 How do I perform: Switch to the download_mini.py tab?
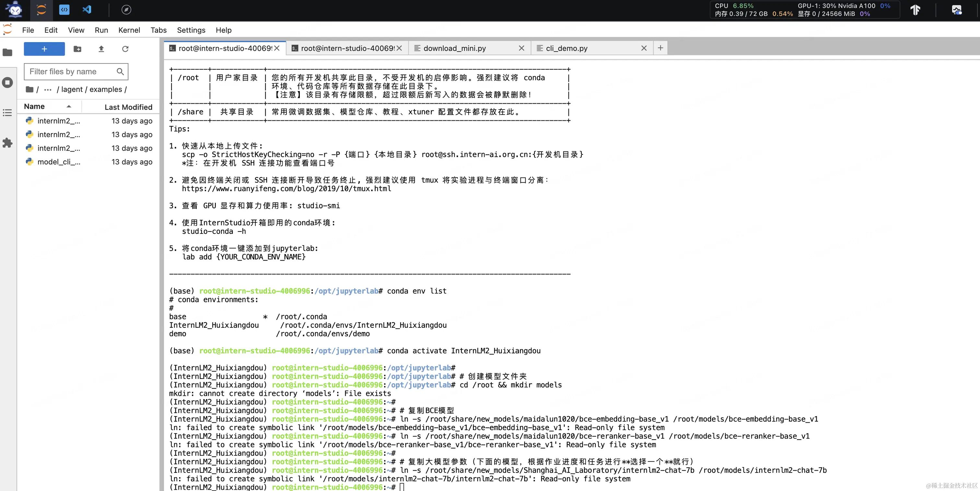tap(455, 48)
